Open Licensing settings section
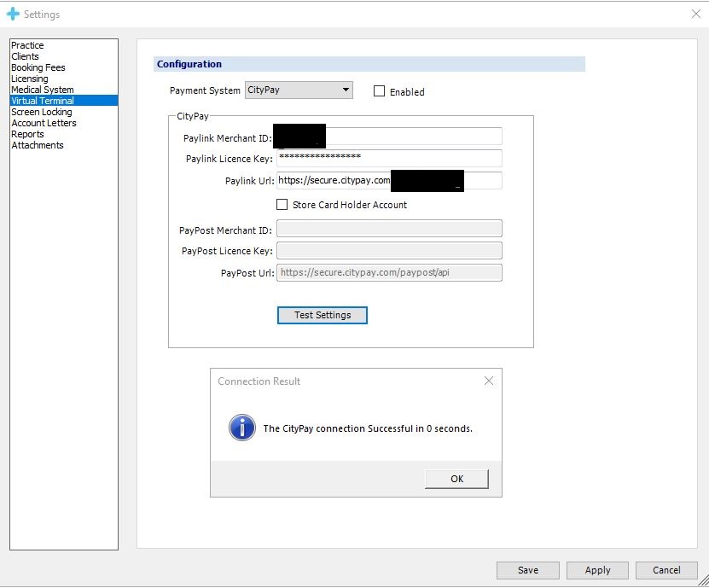The width and height of the screenshot is (709, 588). [x=30, y=79]
